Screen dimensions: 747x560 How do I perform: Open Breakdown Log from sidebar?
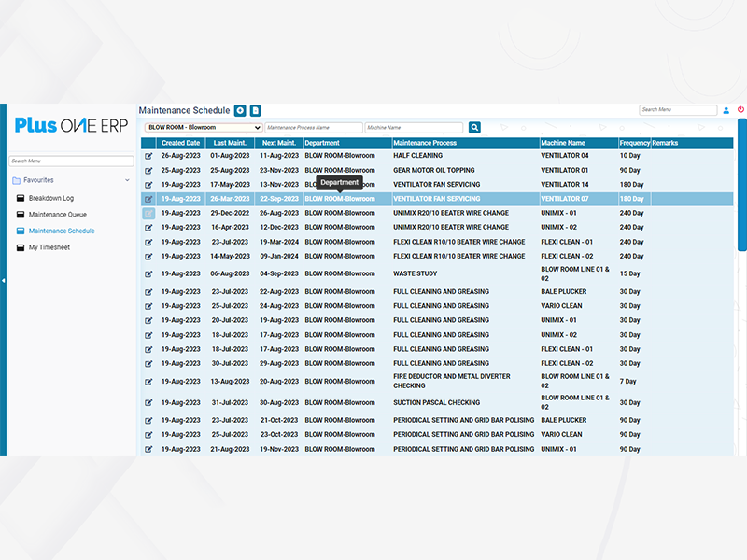[x=50, y=198]
